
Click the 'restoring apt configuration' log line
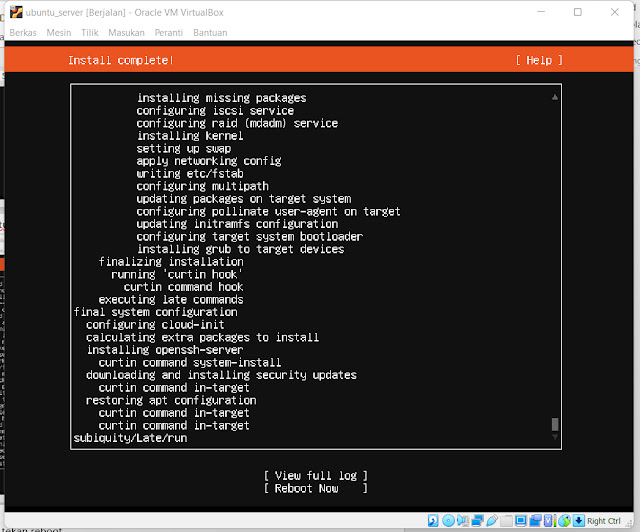pos(171,400)
